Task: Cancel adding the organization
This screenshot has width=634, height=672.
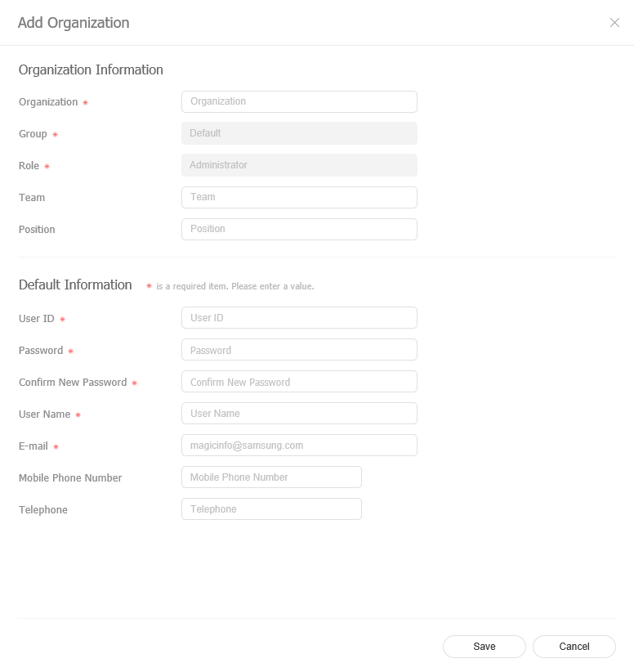Action: click(x=574, y=646)
